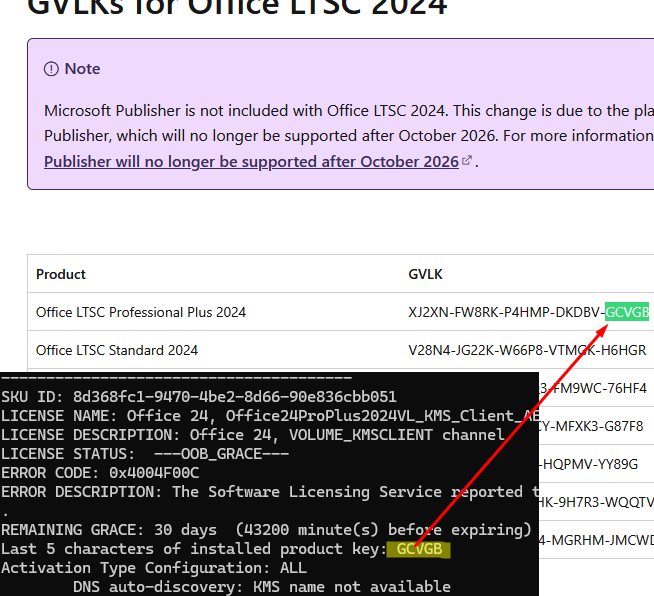Click the ERROR CODE 0x4004F00C line

pyautogui.click(x=100, y=473)
